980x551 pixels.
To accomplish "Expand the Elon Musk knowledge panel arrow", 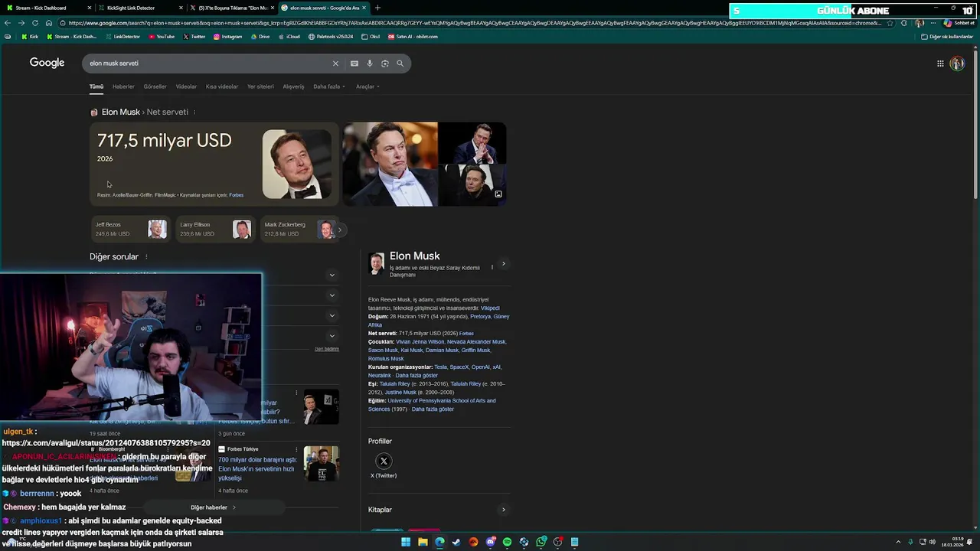I will [503, 264].
